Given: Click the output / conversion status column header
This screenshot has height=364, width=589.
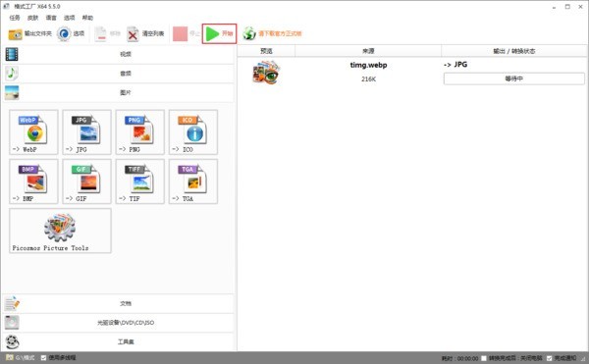Looking at the screenshot, I should click(513, 51).
